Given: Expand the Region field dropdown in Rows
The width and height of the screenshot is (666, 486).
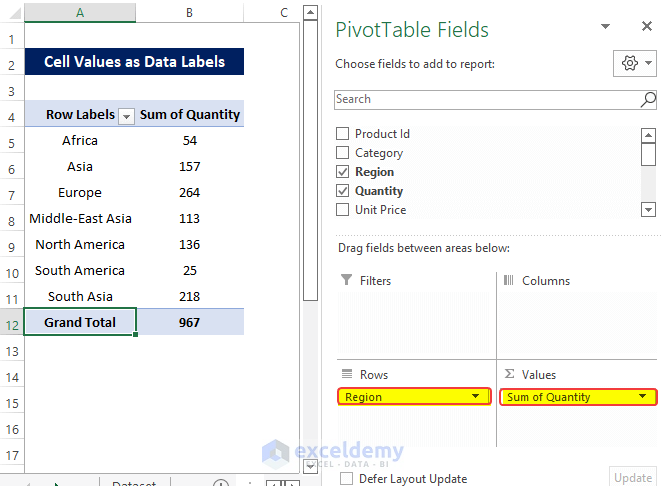Looking at the screenshot, I should coord(474,397).
